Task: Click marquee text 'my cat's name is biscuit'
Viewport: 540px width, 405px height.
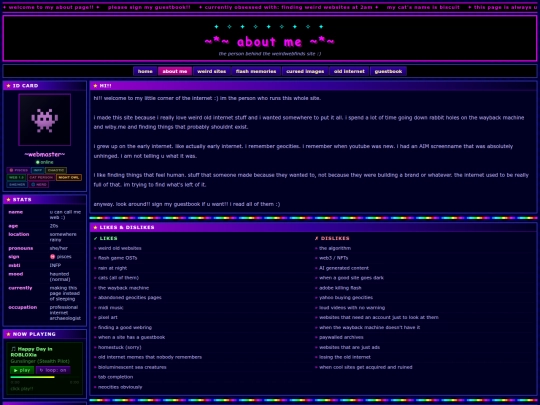Action: coord(423,7)
